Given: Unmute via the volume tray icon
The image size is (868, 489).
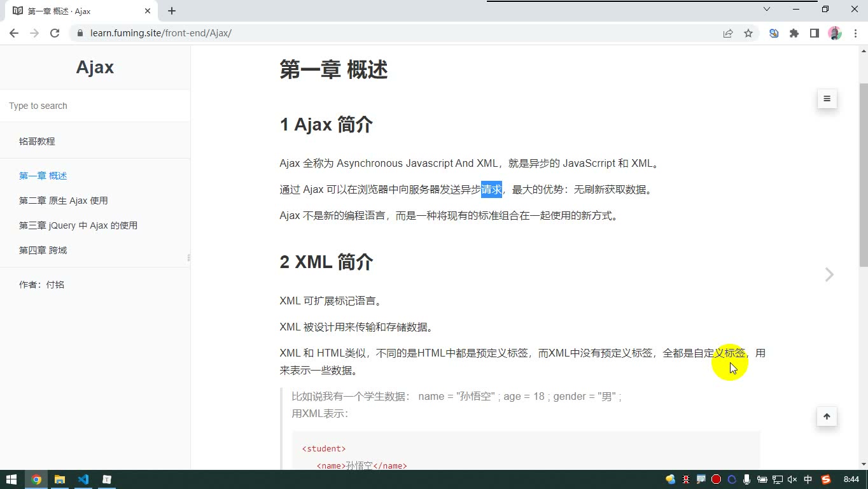Looking at the screenshot, I should click(x=792, y=479).
